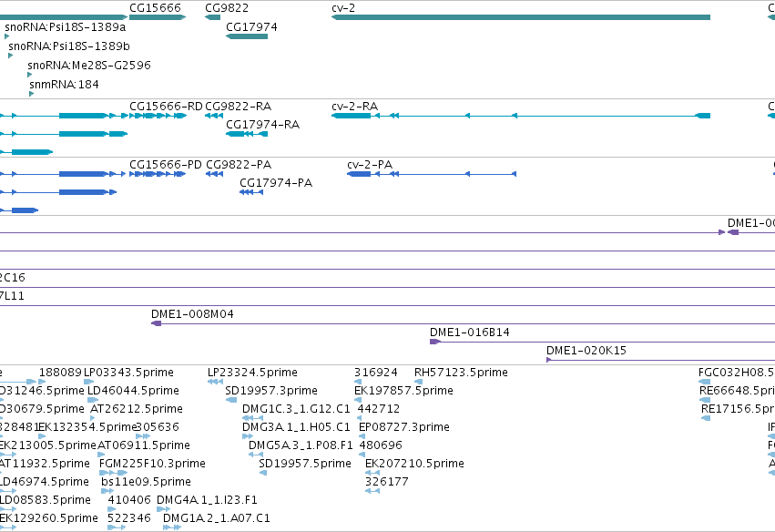Click LP23324.5prime EST label
Image resolution: width=775 pixels, height=532 pixels.
pos(252,373)
